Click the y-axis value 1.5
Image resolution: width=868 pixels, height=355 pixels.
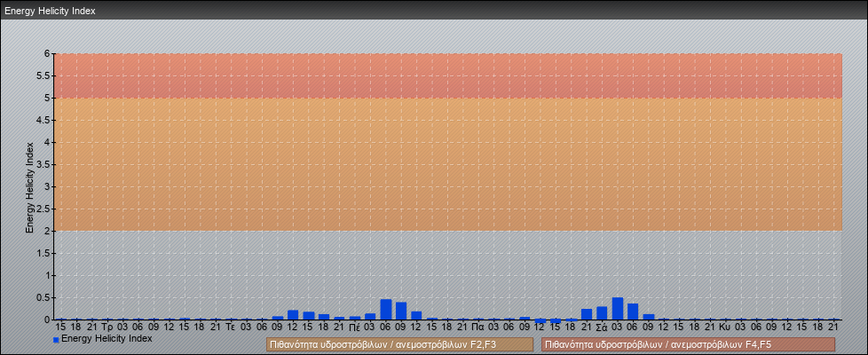click(x=44, y=253)
